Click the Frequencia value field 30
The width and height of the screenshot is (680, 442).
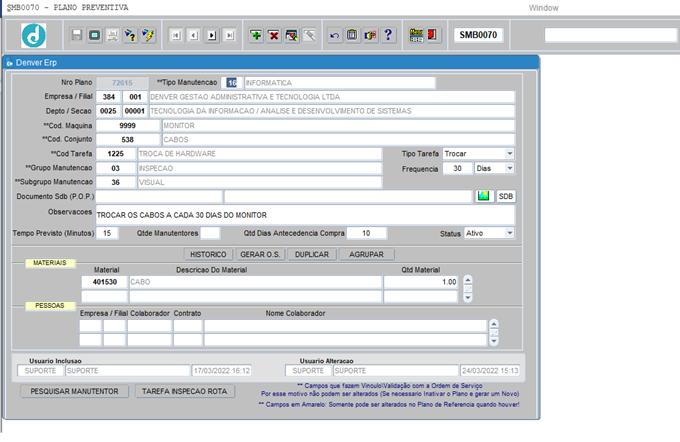[457, 168]
